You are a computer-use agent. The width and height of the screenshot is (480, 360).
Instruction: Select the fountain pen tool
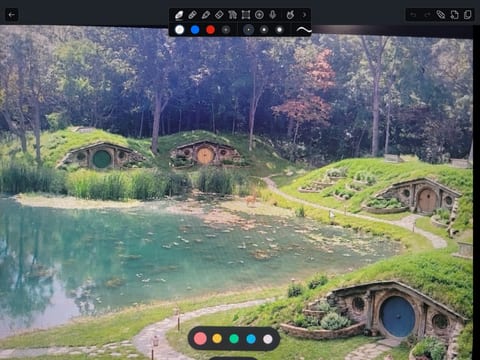coord(179,15)
